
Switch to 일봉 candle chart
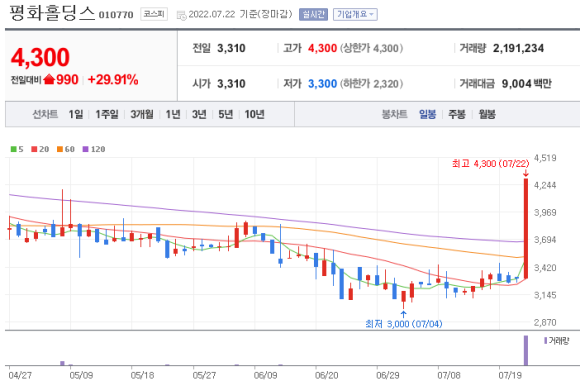click(x=427, y=114)
